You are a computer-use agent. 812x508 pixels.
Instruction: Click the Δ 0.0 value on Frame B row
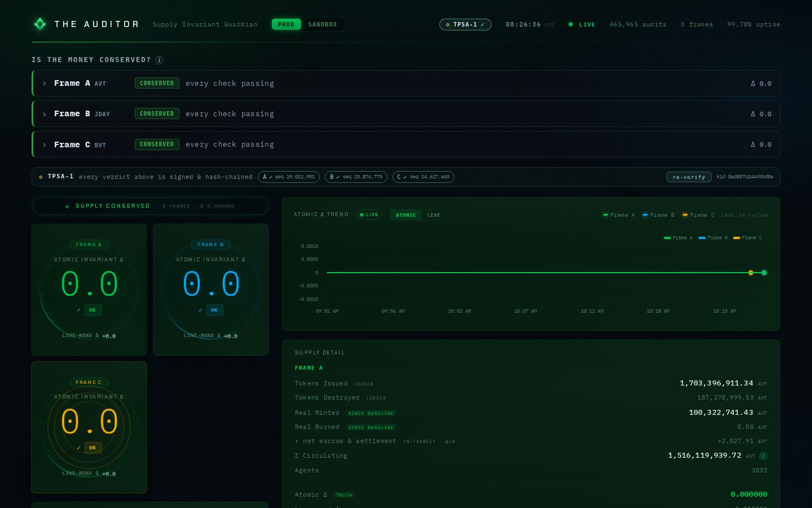761,114
